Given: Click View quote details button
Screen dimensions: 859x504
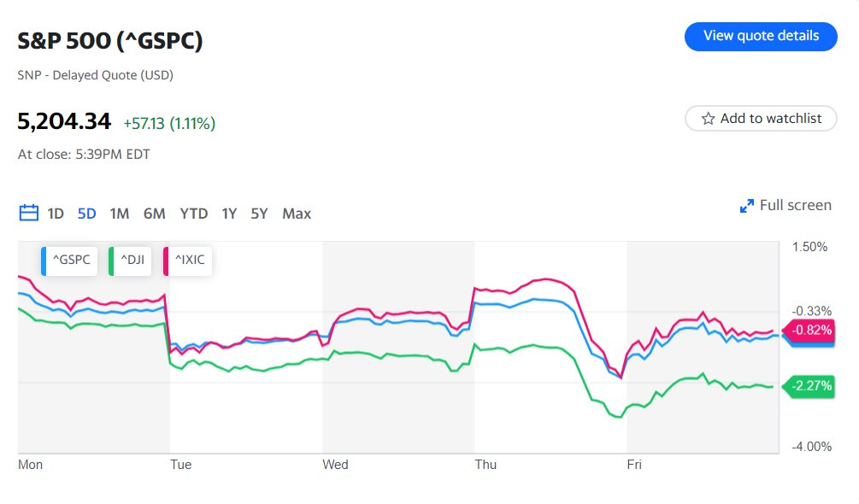Looking at the screenshot, I should point(761,36).
